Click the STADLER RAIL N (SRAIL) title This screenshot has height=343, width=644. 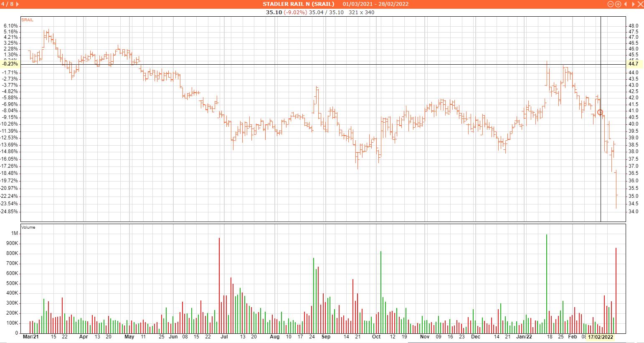(x=298, y=4)
